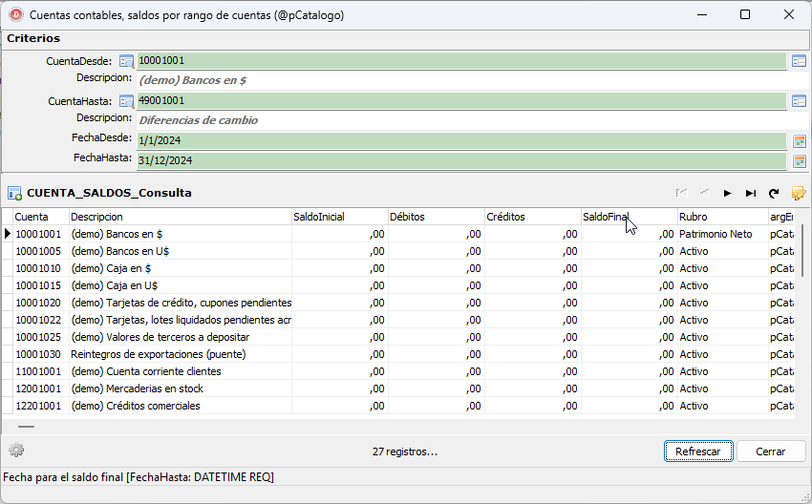812x504 pixels.
Task: Open calendar picker for FechaDesde
Action: coord(799,140)
